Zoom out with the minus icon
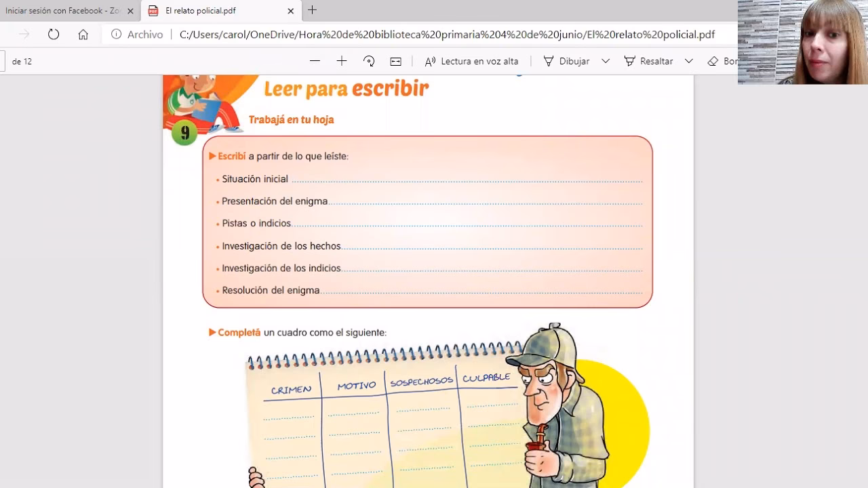The width and height of the screenshot is (868, 488). pyautogui.click(x=314, y=61)
